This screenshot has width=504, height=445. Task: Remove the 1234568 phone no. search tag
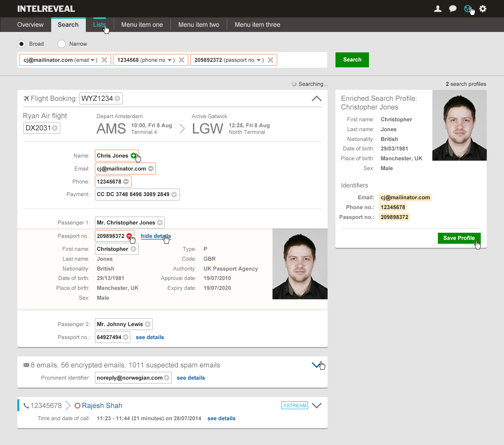(182, 60)
